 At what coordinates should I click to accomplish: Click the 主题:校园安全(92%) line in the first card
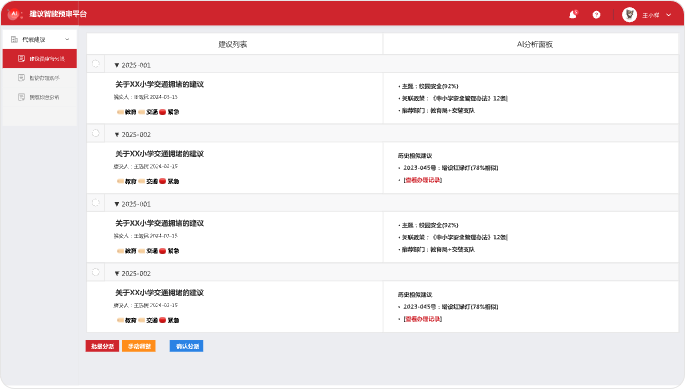coord(428,86)
